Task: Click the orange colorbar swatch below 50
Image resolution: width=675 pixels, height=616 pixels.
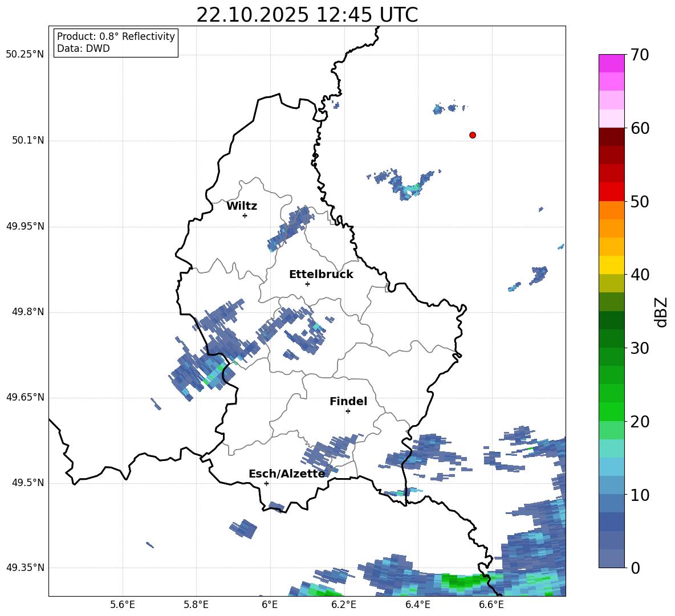Action: (611, 210)
